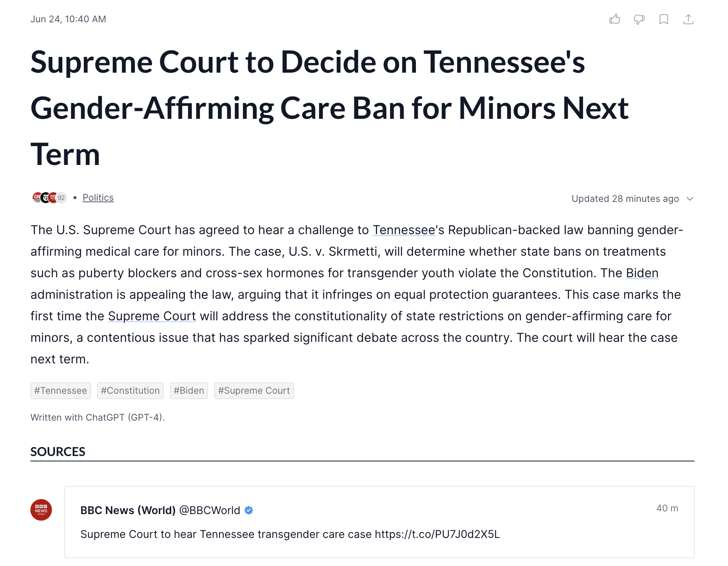Click the blue verified badge
The height and width of the screenshot is (566, 728).
pyautogui.click(x=249, y=510)
